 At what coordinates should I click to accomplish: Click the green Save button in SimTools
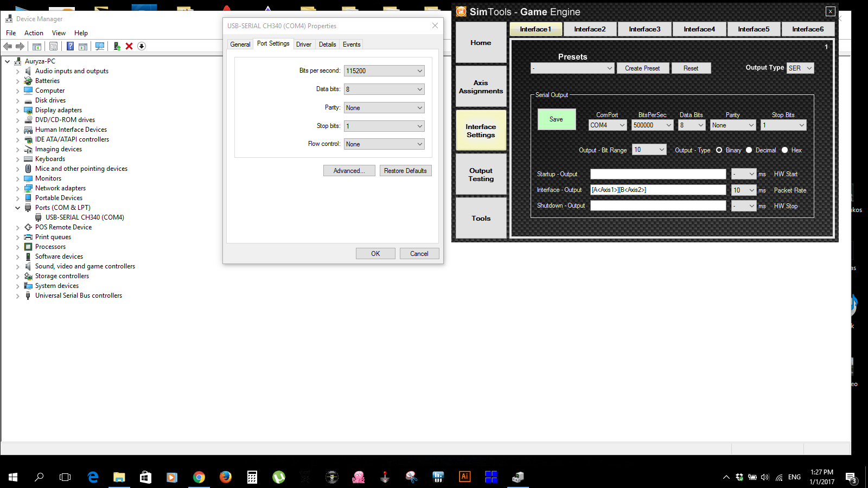(557, 119)
